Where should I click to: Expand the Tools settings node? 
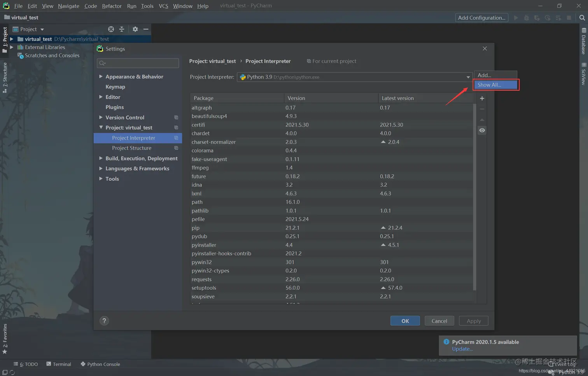[x=101, y=178]
